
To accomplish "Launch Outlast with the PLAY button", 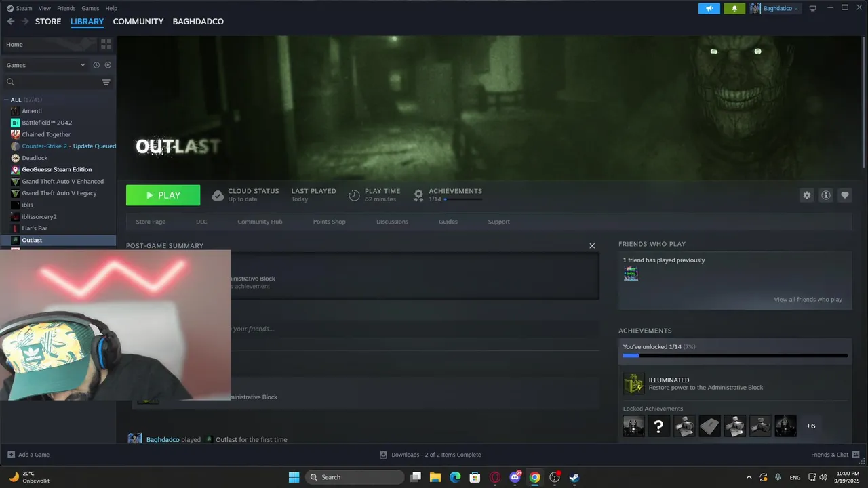I will pos(163,195).
